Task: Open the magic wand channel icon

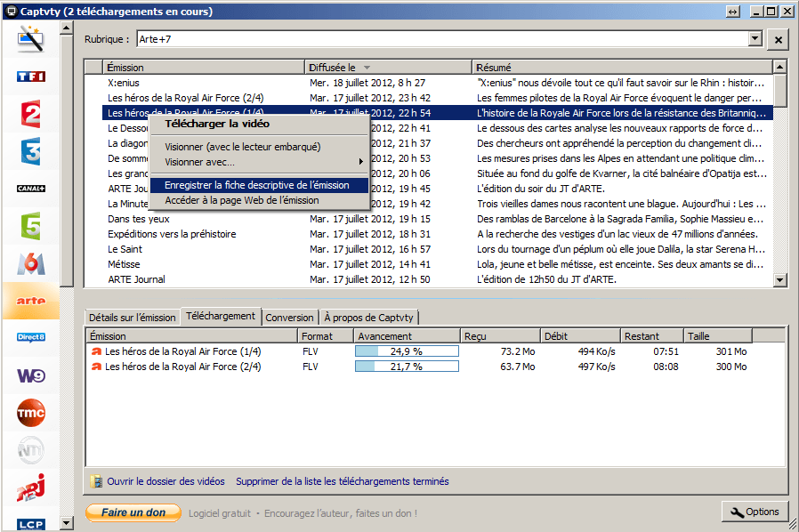Action: coord(30,39)
